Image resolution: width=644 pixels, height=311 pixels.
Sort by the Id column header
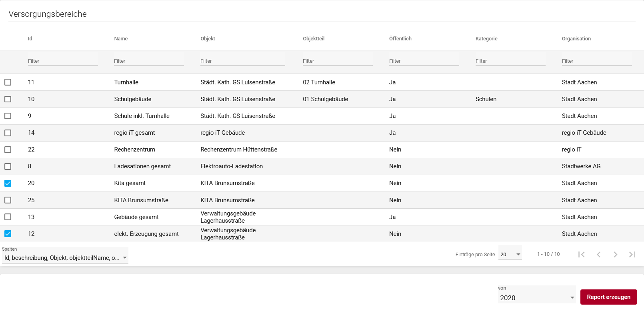30,39
